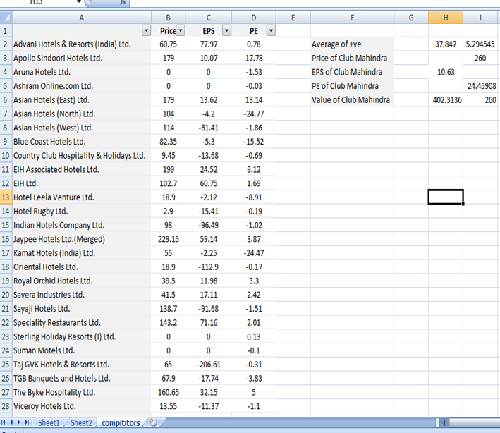This screenshot has height=433, width=500.
Task: Select column E header
Action: (293, 17)
